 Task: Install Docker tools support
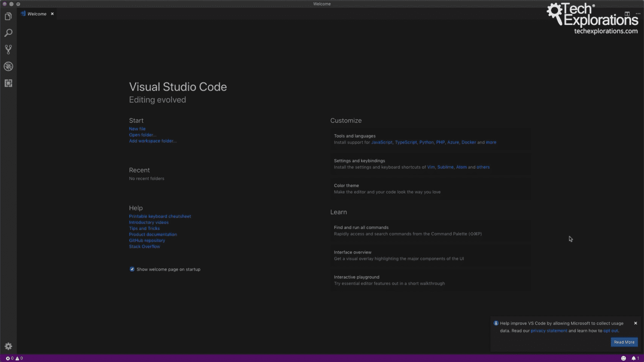pyautogui.click(x=468, y=142)
